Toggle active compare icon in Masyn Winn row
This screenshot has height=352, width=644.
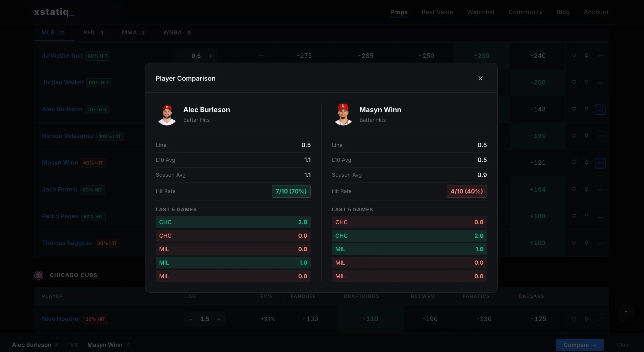tap(600, 163)
